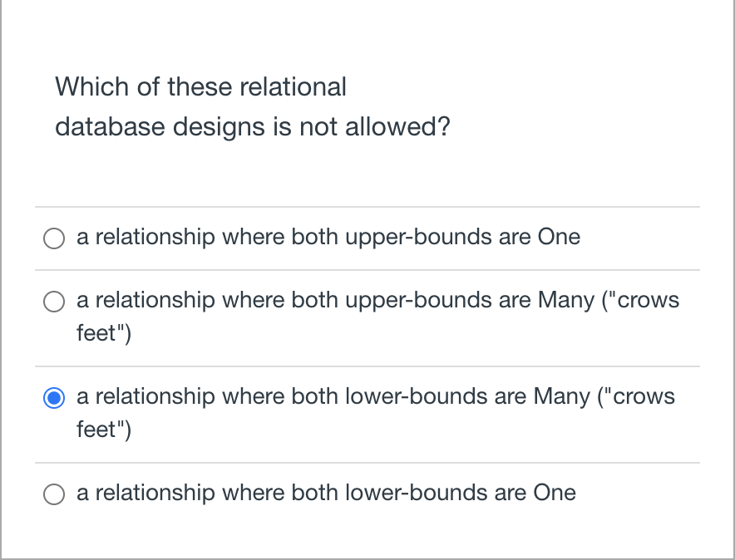Select 'both lower-bounds are One' radio button

pyautogui.click(x=53, y=494)
